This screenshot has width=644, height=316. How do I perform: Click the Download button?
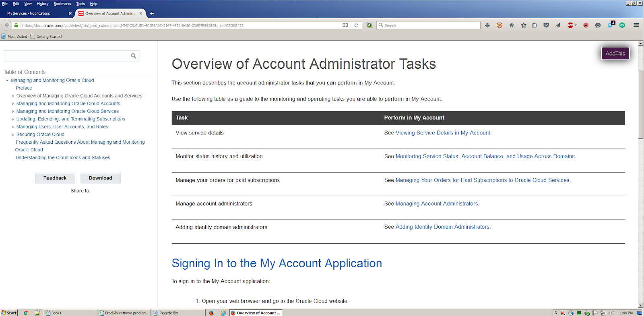101,178
